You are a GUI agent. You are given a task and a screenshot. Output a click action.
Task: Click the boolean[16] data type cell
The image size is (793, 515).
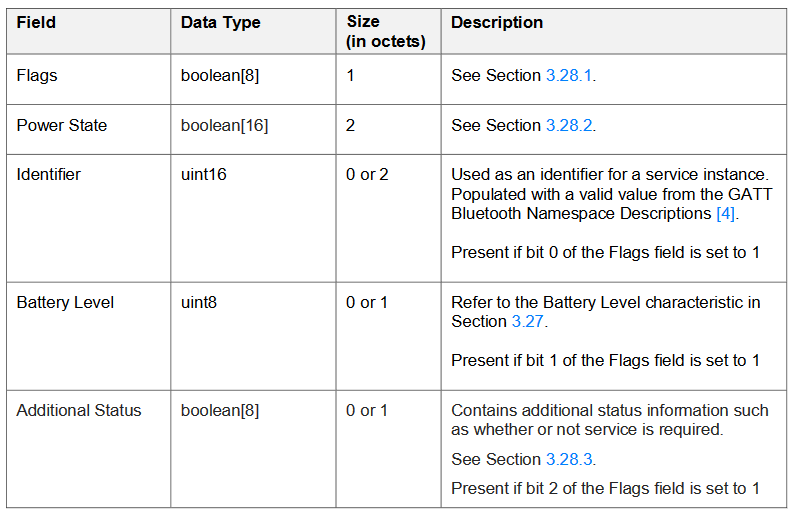click(253, 130)
